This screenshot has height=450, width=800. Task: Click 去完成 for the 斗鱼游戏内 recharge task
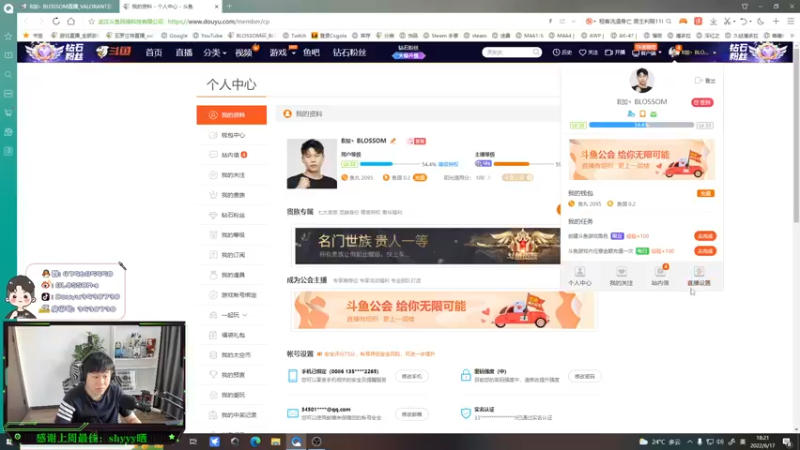click(x=705, y=251)
